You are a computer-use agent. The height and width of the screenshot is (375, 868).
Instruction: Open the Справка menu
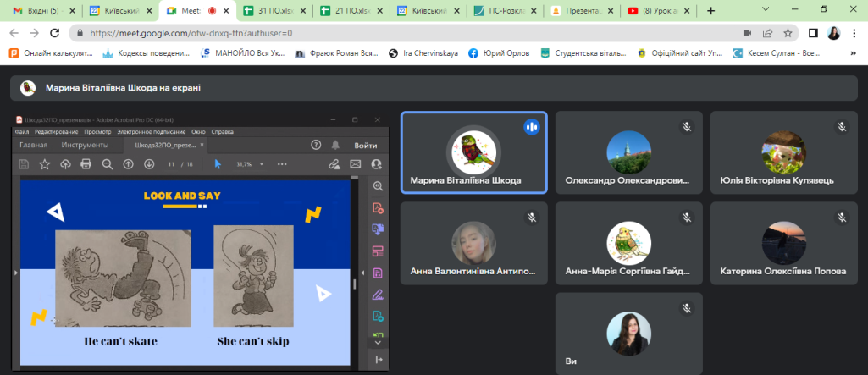pos(222,132)
